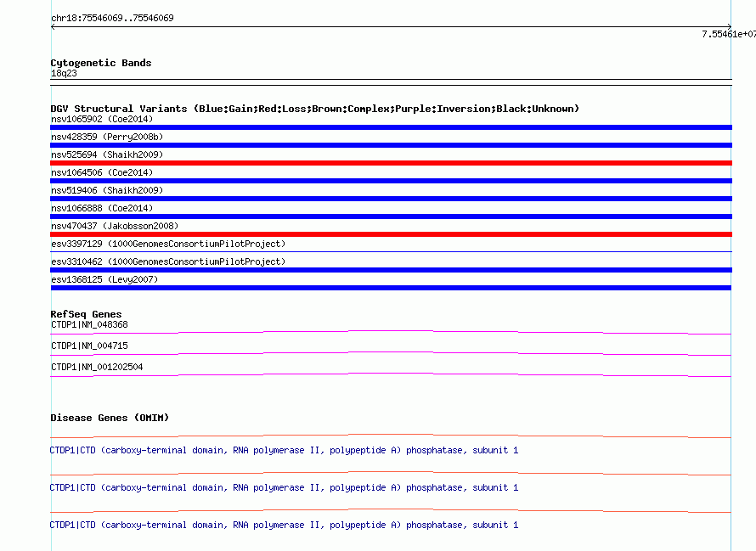This screenshot has height=551, width=756.
Task: Select the Cytogenetic Bands track title
Action: click(101, 63)
